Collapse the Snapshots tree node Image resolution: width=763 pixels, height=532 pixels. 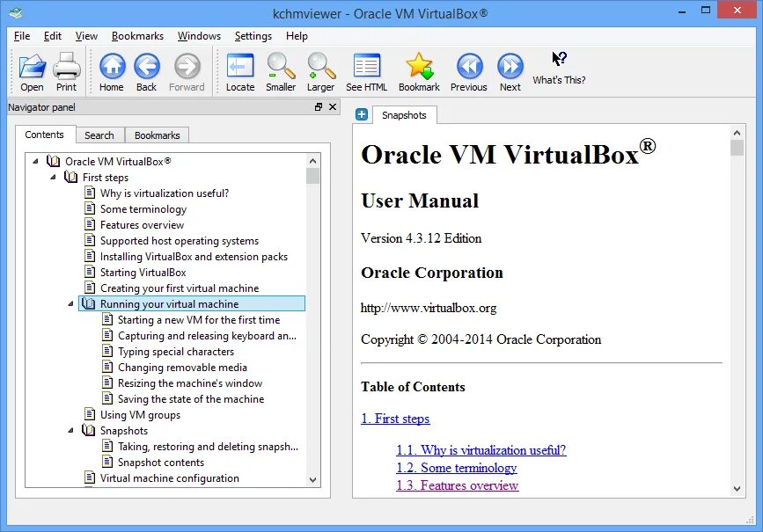point(70,430)
